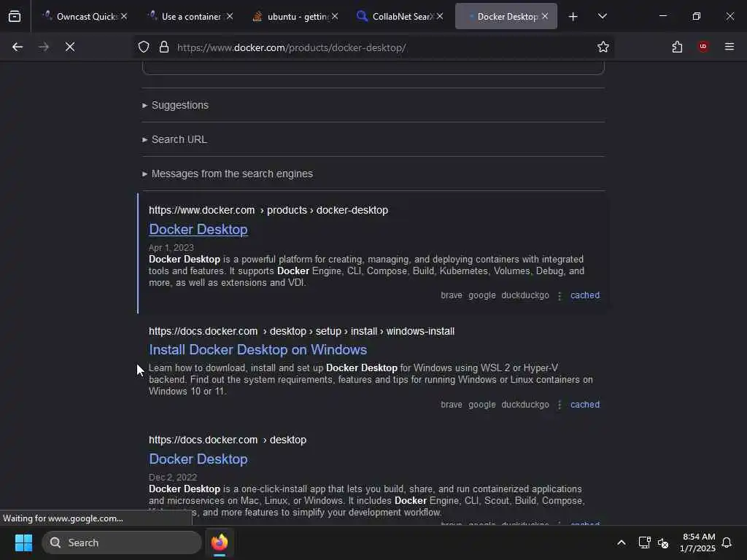Open the notifications bell icon

727,542
